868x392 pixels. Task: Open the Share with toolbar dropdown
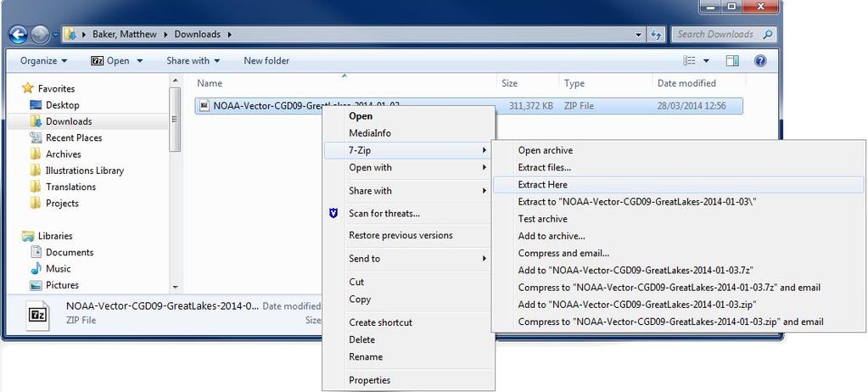(x=193, y=61)
